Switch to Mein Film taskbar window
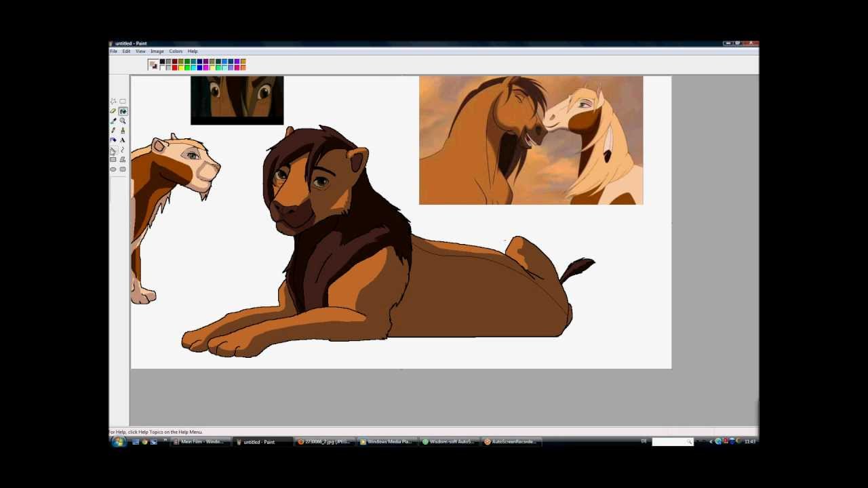This screenshot has width=868, height=488. (x=199, y=442)
